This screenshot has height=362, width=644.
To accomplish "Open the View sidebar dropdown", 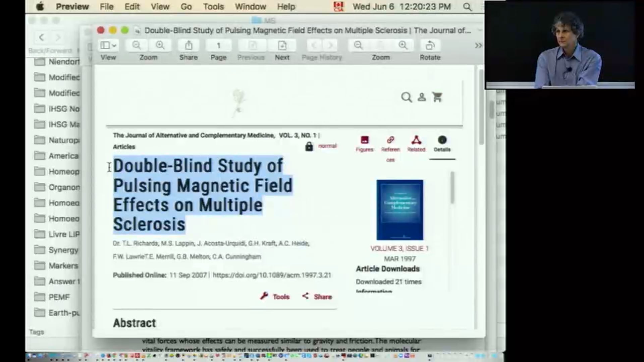I will 108,45.
